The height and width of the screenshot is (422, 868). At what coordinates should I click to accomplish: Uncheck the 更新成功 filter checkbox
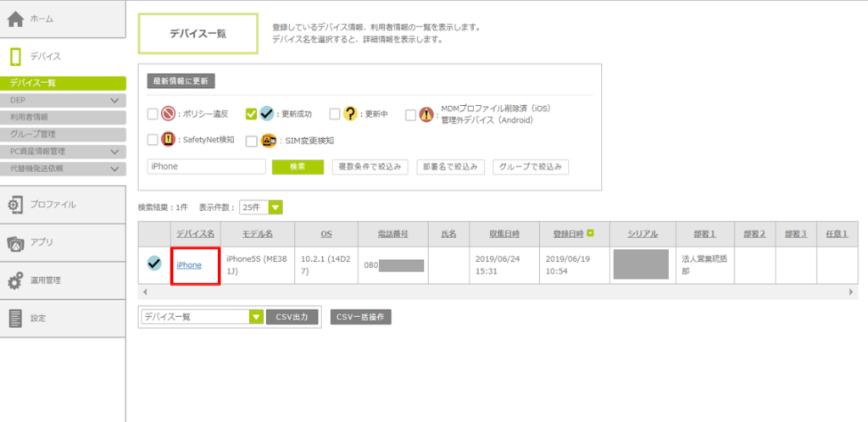(x=251, y=114)
